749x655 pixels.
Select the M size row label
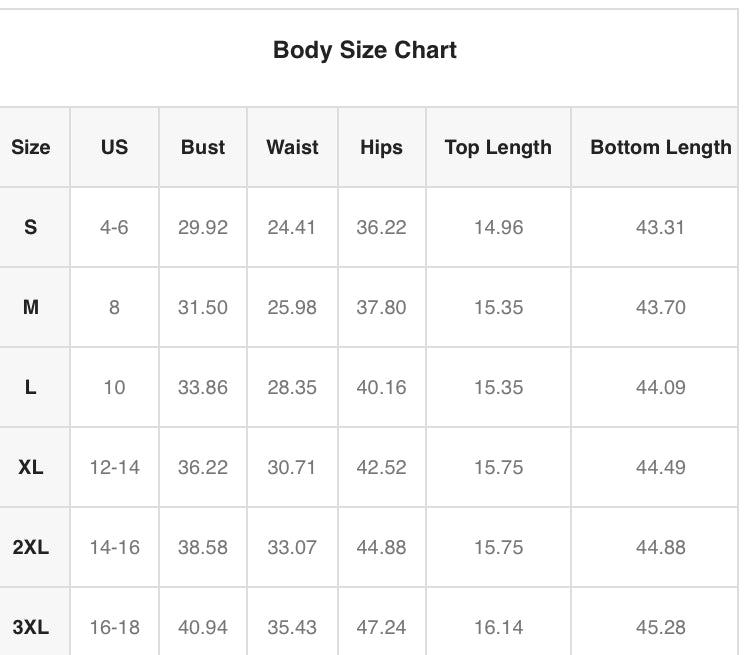pyautogui.click(x=31, y=307)
